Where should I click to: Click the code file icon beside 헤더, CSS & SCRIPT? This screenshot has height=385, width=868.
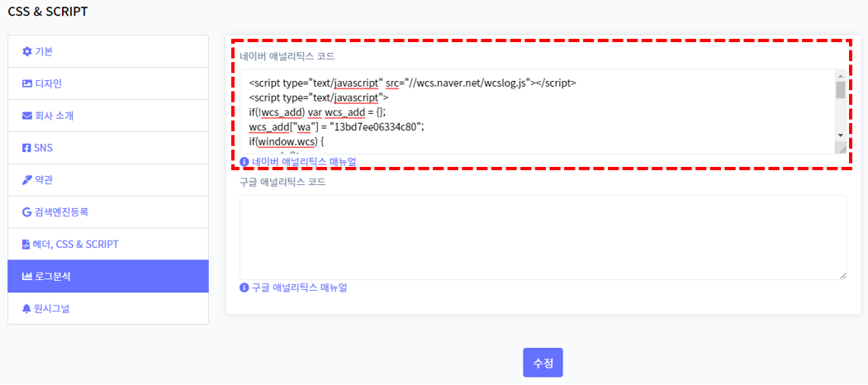pyautogui.click(x=26, y=245)
